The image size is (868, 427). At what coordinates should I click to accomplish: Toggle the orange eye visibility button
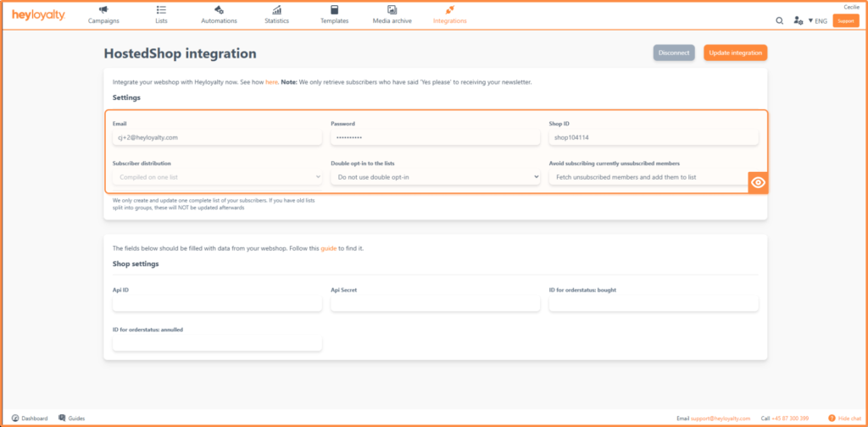pyautogui.click(x=758, y=182)
